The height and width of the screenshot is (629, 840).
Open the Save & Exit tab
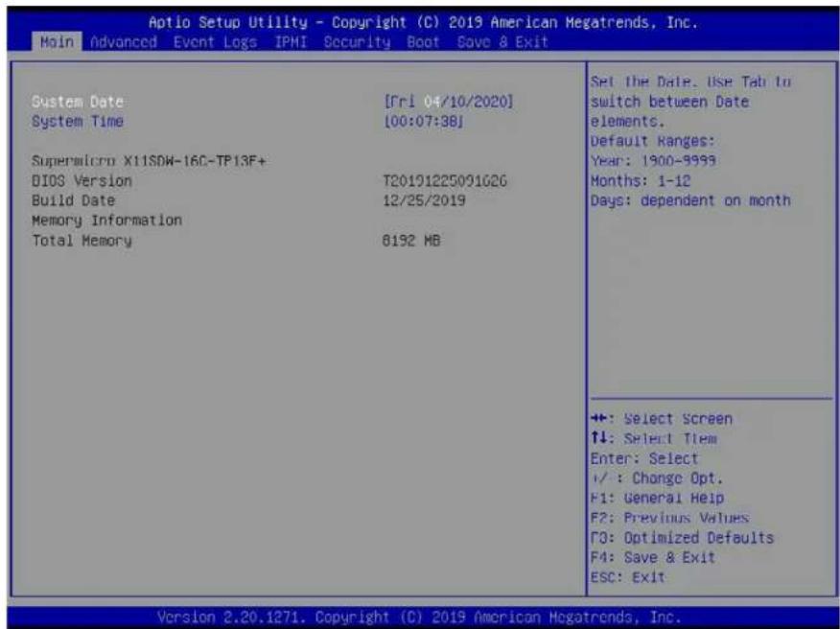coord(502,42)
